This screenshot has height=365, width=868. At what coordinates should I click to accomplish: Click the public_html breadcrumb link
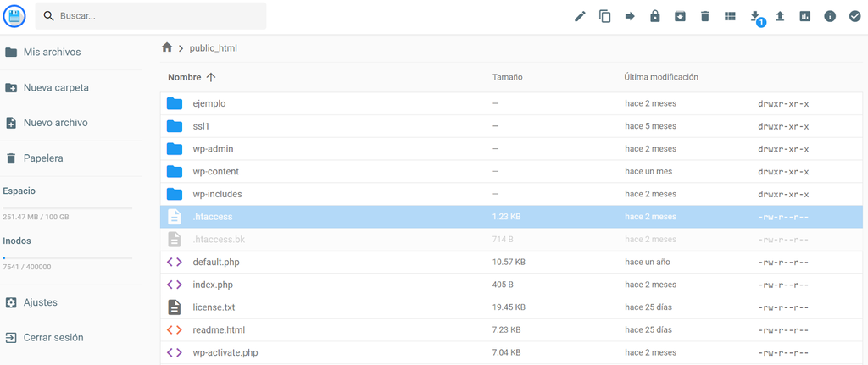(x=213, y=48)
